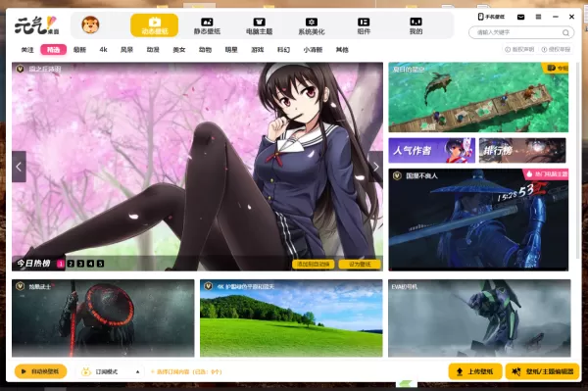Image resolution: width=588 pixels, height=391 pixels.
Task: Select the 精选 featured category
Action: click(x=54, y=50)
